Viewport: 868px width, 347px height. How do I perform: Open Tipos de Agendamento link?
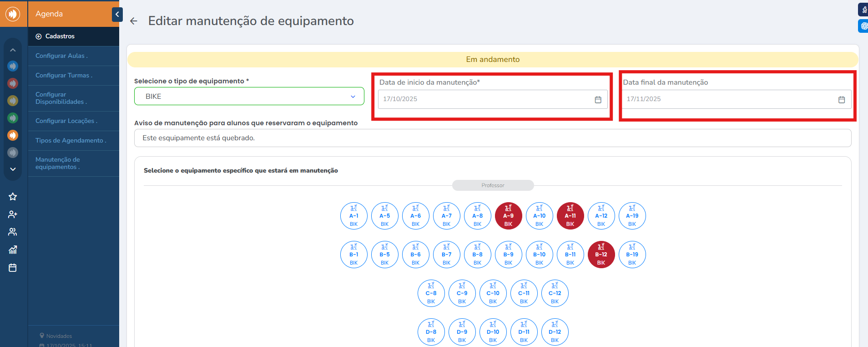point(71,141)
